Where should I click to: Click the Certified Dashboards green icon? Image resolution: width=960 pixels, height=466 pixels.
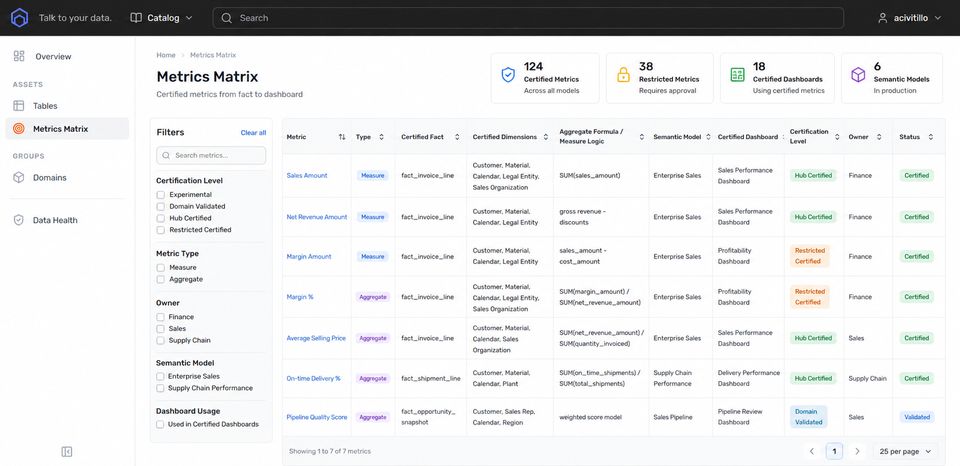point(737,75)
